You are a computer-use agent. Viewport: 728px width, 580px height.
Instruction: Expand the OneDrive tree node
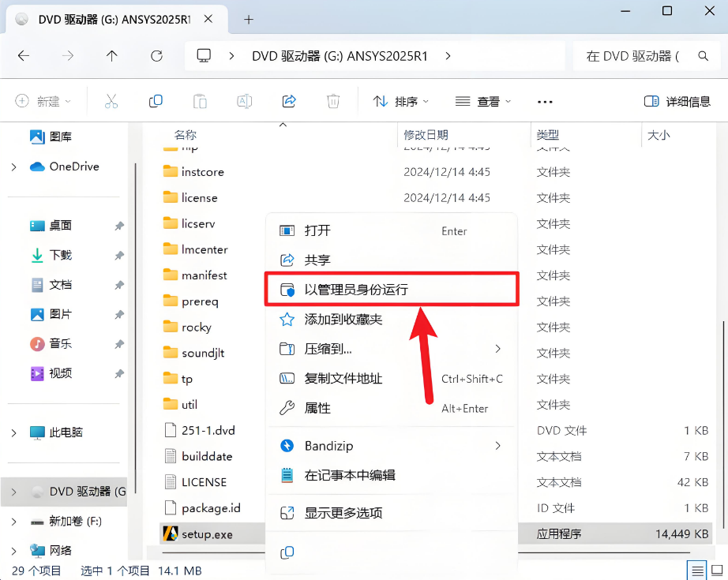pyautogui.click(x=14, y=167)
